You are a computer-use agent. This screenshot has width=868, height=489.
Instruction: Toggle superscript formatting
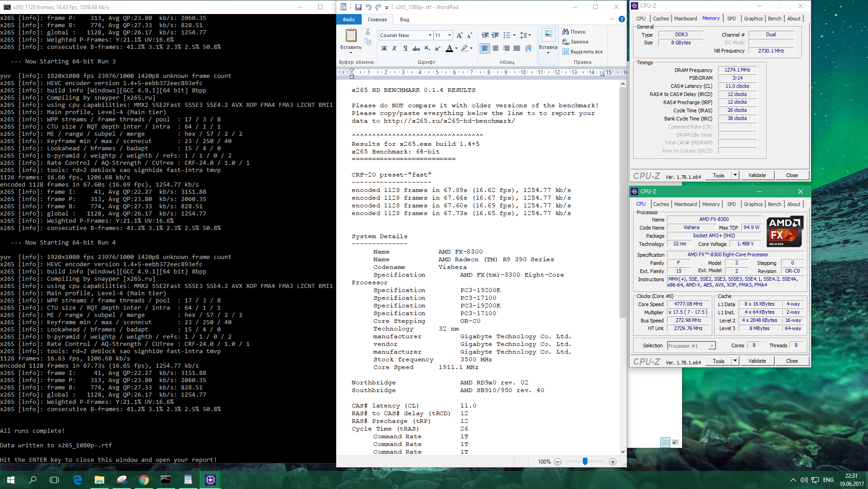[438, 48]
